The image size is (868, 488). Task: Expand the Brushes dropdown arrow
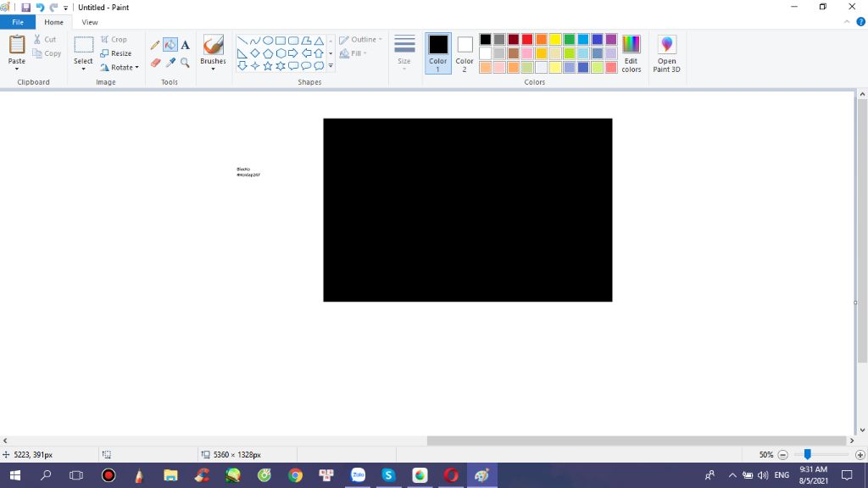tap(213, 69)
